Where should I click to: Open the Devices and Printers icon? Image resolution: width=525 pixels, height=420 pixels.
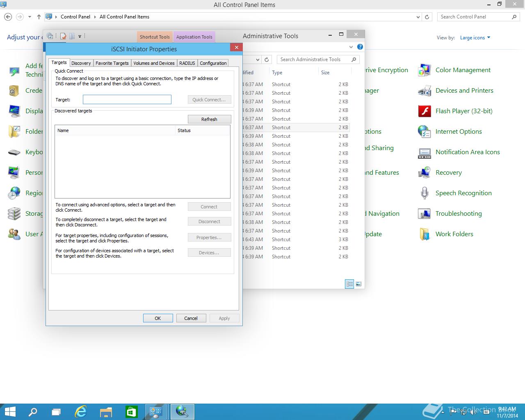[x=425, y=91]
